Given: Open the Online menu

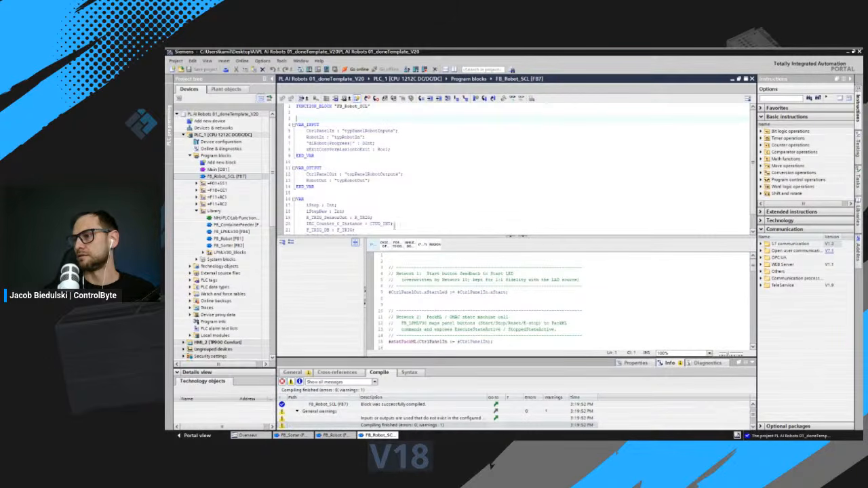Looking at the screenshot, I should (242, 61).
